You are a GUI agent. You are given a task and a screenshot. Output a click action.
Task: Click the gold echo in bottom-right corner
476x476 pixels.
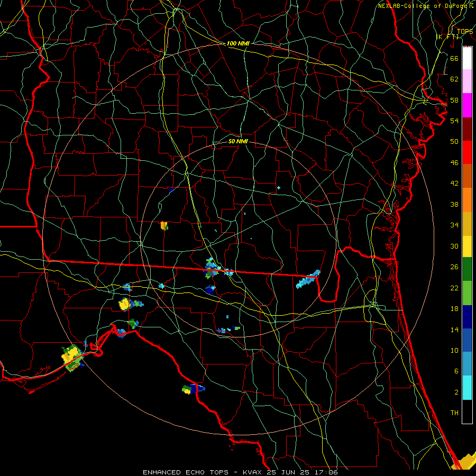point(464,462)
